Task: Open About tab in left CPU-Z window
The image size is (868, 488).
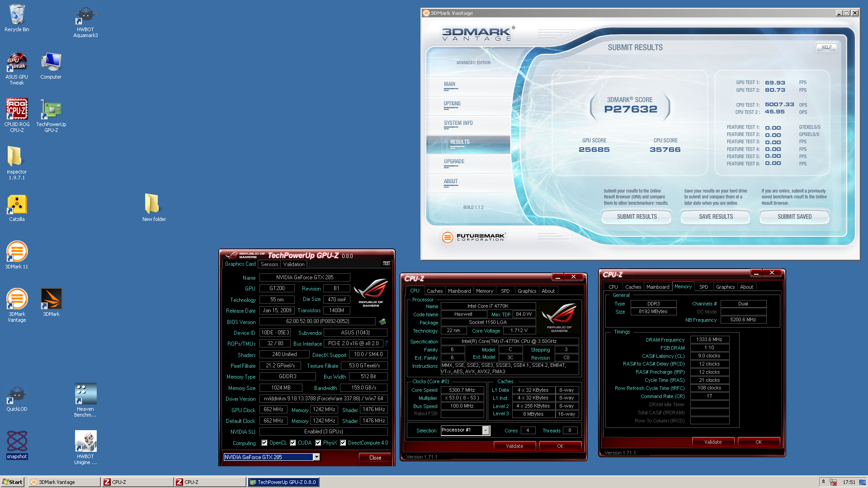Action: (x=548, y=291)
